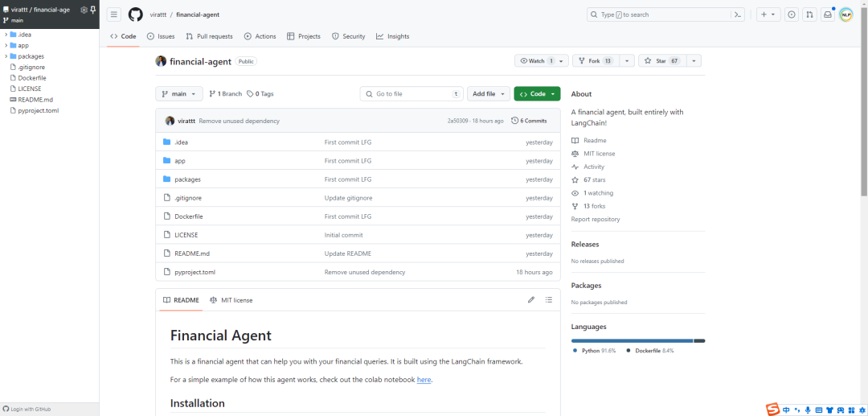Image resolution: width=868 pixels, height=416 pixels.
Task: Open README.md in the repository file list
Action: click(x=192, y=253)
